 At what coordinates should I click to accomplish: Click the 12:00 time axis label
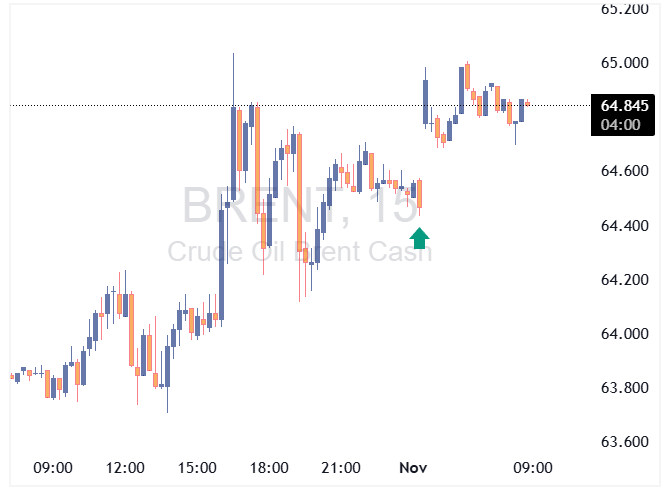coord(125,468)
